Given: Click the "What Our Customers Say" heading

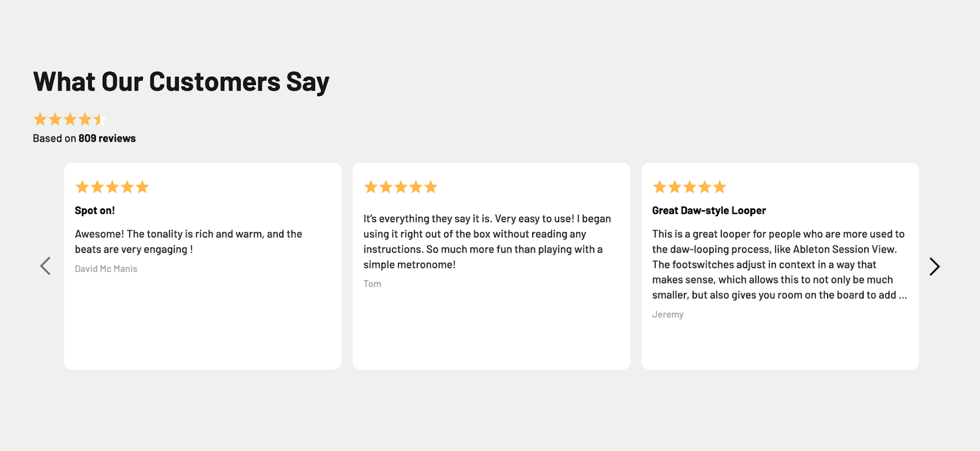Looking at the screenshot, I should (181, 82).
